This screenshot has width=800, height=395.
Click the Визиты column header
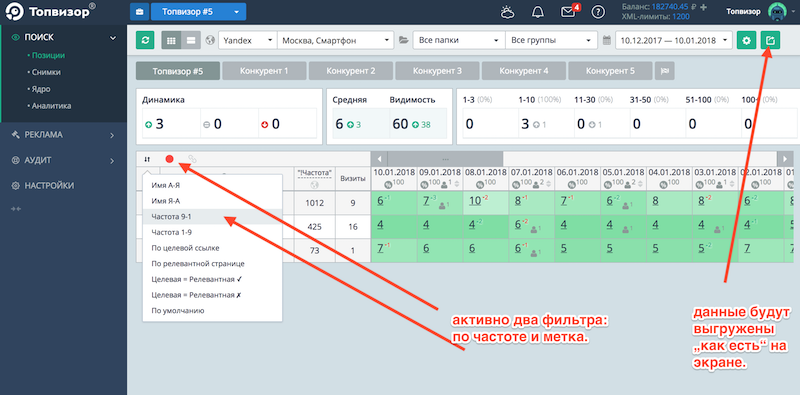353,178
